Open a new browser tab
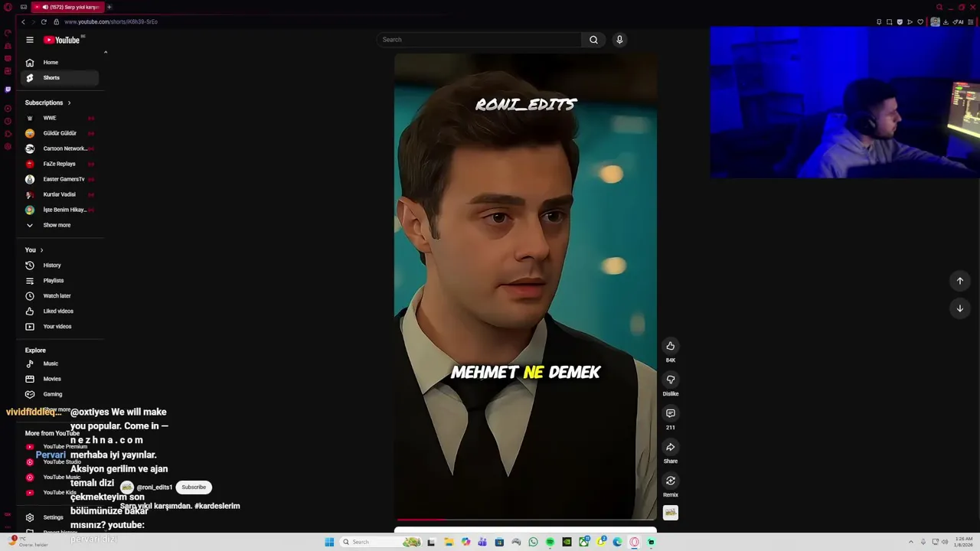 (109, 7)
